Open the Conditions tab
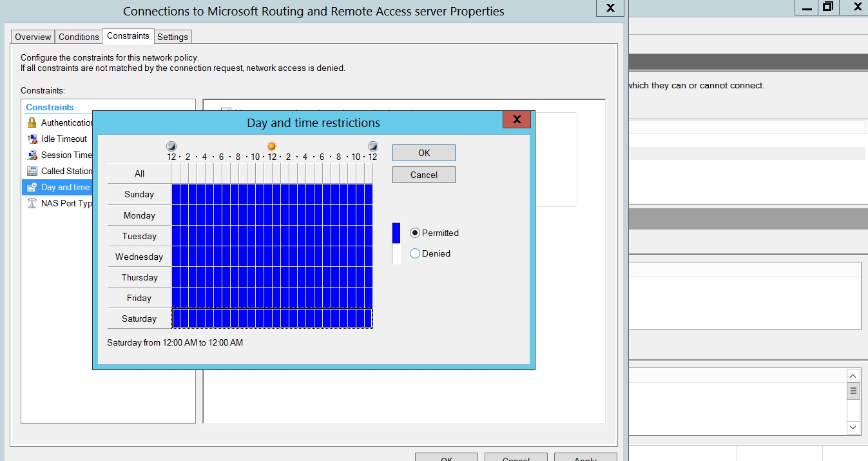The image size is (868, 461). [79, 37]
